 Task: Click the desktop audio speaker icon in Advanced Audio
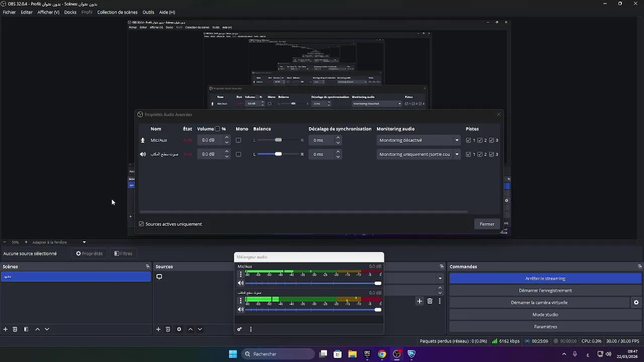tap(143, 154)
